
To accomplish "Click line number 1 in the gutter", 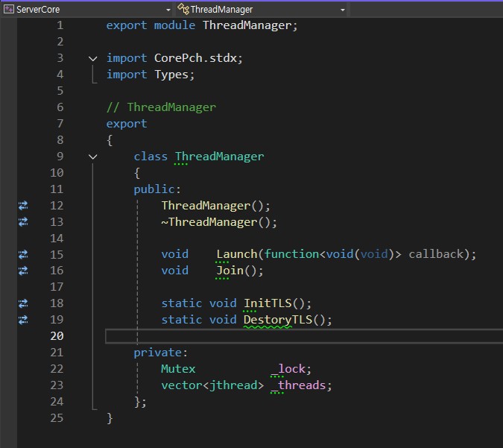I will point(60,25).
